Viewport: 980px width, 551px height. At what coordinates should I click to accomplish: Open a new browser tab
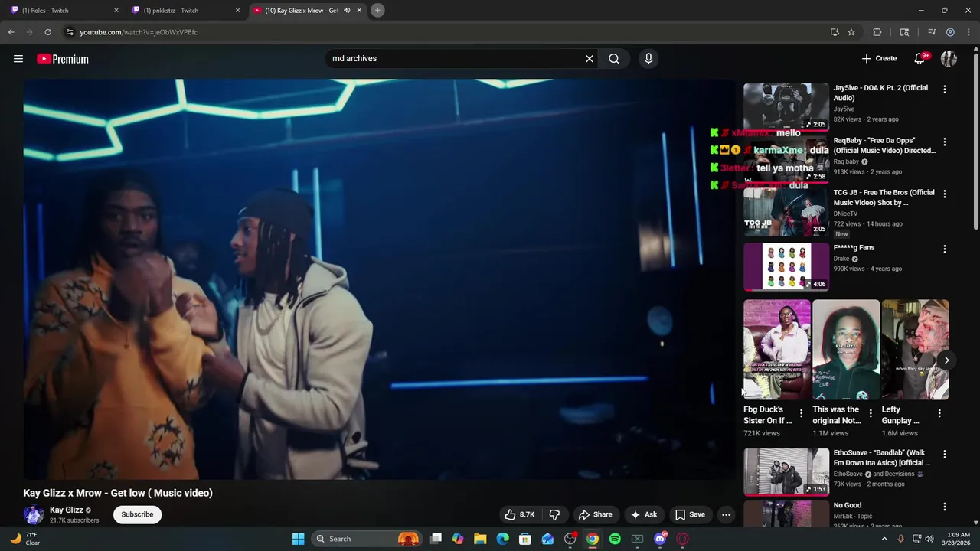coord(377,10)
